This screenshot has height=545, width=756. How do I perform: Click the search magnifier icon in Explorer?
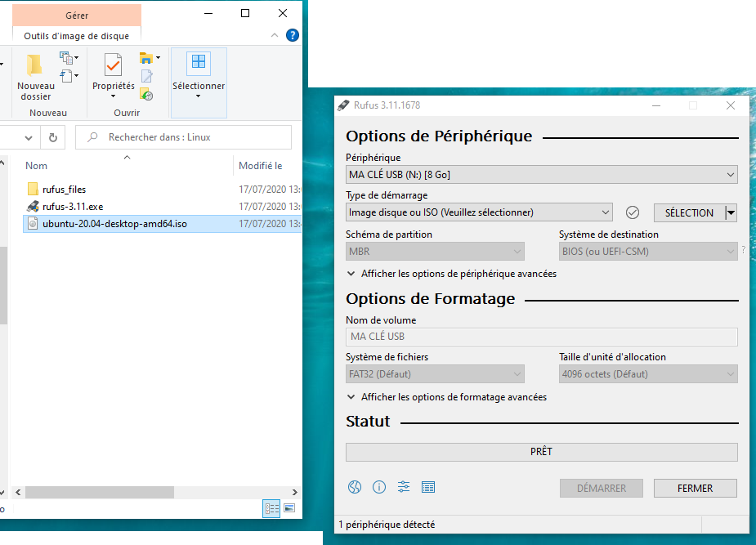[x=92, y=137]
